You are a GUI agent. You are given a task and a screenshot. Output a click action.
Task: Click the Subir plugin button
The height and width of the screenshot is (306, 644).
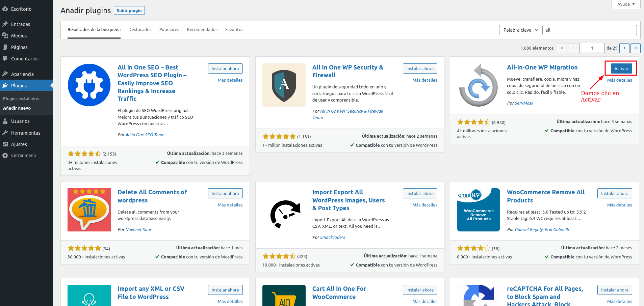point(129,10)
